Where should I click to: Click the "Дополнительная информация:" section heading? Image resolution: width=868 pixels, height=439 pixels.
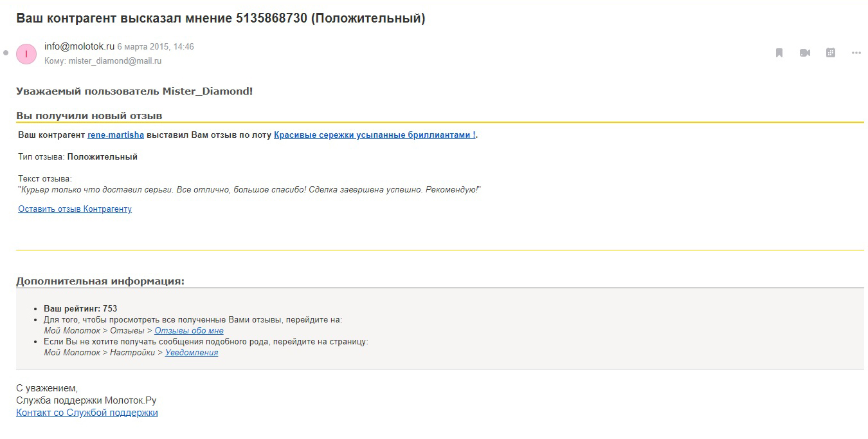pyautogui.click(x=100, y=281)
